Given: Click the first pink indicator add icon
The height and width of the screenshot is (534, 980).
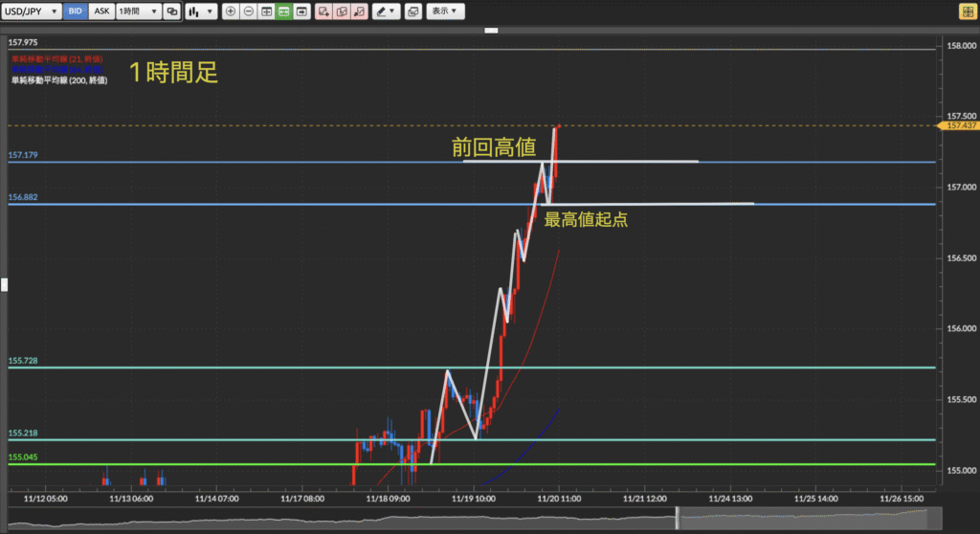Looking at the screenshot, I should tap(323, 11).
